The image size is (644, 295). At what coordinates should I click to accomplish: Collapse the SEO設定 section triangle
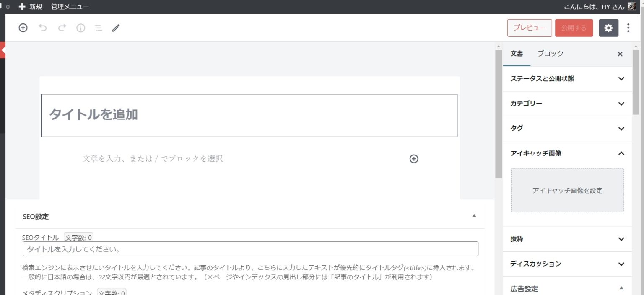[474, 216]
